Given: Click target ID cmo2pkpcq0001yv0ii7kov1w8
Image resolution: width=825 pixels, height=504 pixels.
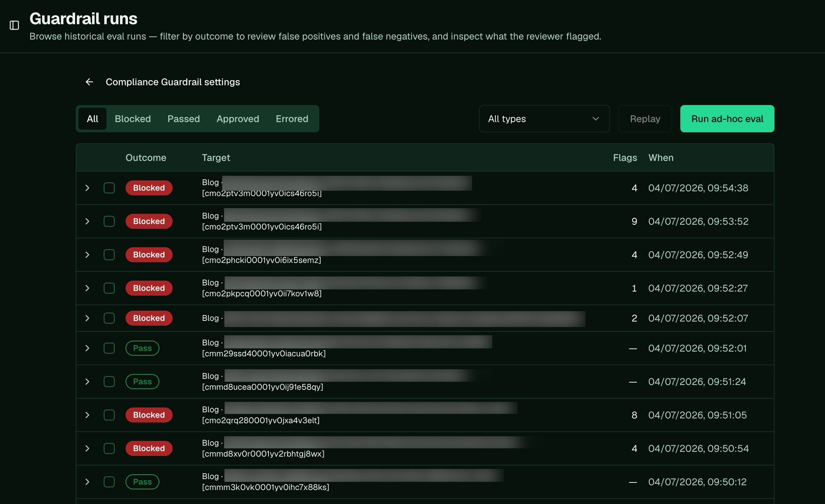Looking at the screenshot, I should (262, 294).
